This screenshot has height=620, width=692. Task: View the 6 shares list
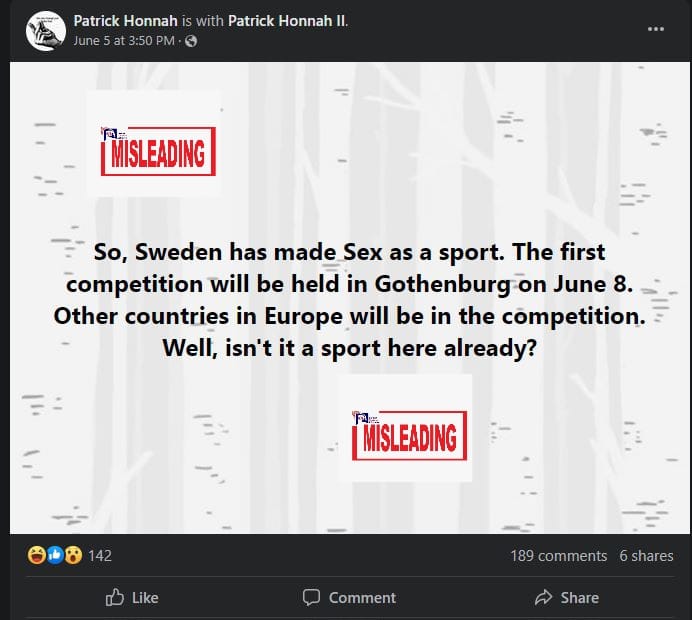click(x=646, y=555)
